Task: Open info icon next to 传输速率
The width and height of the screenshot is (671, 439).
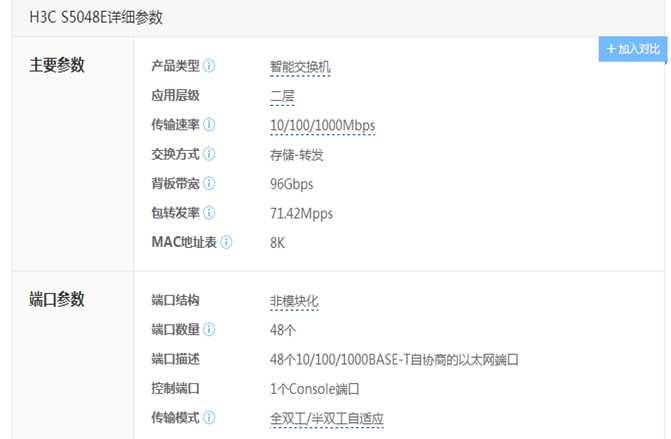Action: click(209, 125)
